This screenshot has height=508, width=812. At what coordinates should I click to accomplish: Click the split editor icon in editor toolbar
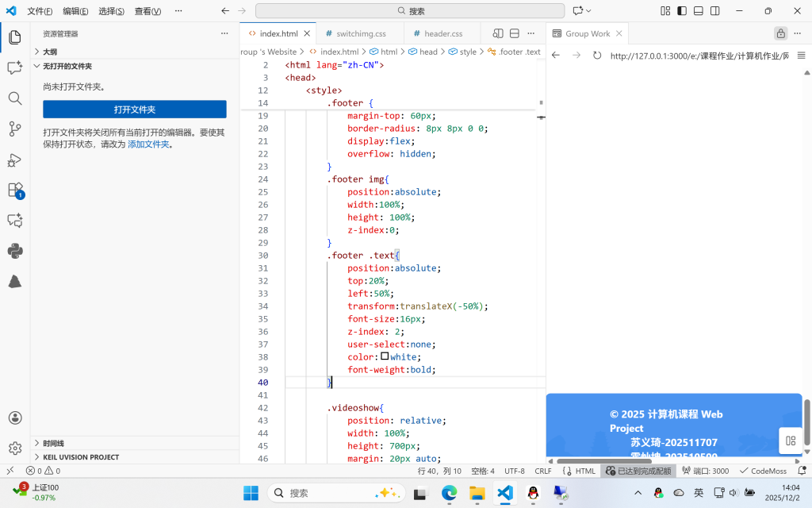tap(514, 33)
